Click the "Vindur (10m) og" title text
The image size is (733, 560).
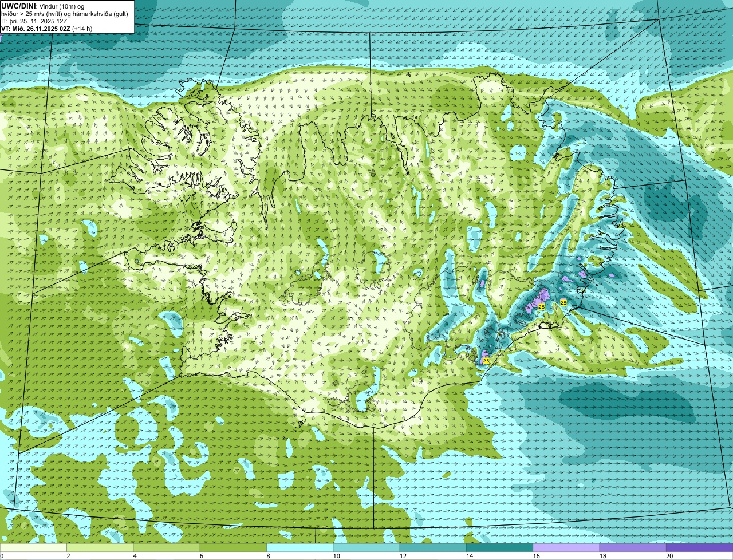[x=61, y=6]
